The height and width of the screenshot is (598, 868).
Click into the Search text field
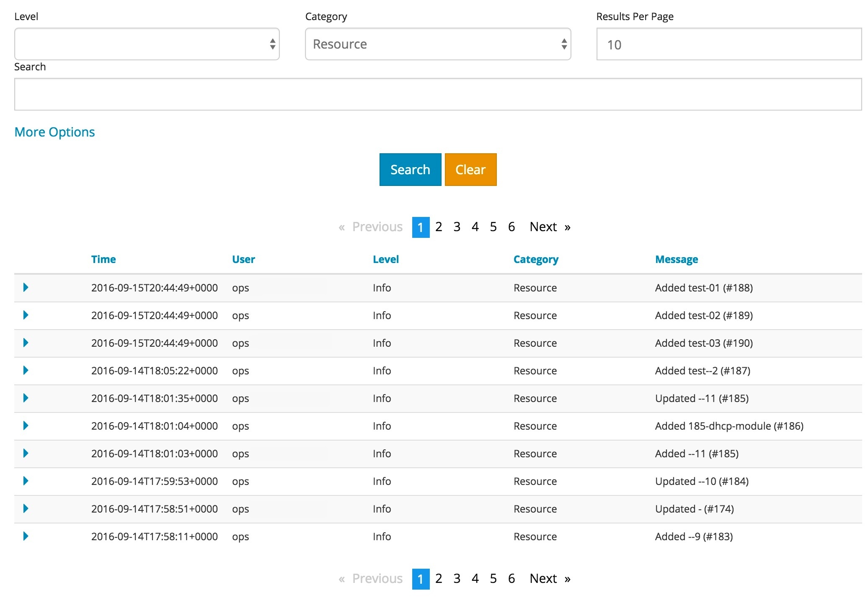(x=438, y=94)
